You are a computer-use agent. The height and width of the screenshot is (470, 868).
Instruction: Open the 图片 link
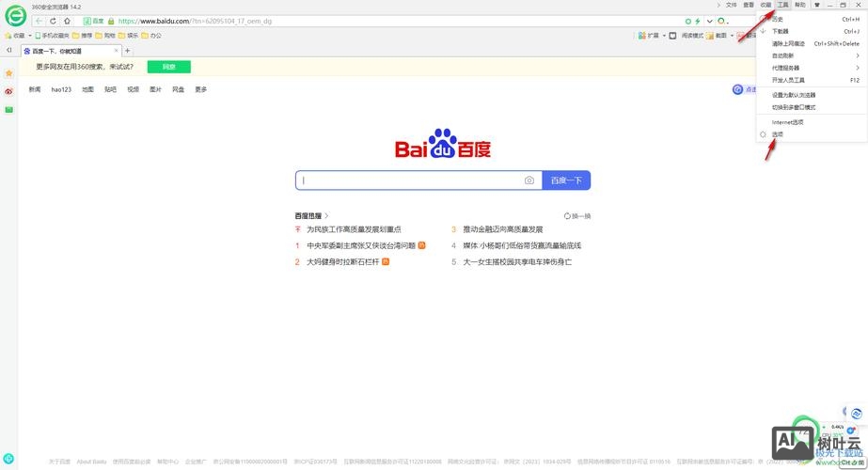[x=155, y=89]
